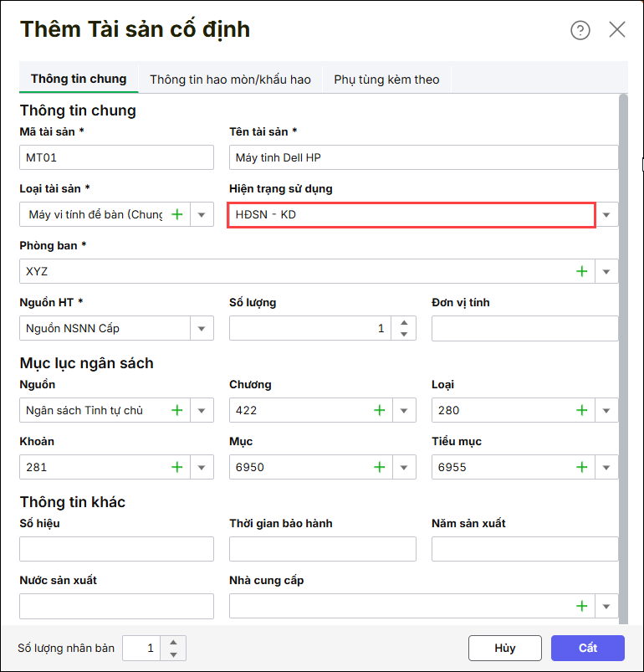This screenshot has height=672, width=644.
Task: Decrease Số lượng nhân bản value
Action: (x=173, y=654)
